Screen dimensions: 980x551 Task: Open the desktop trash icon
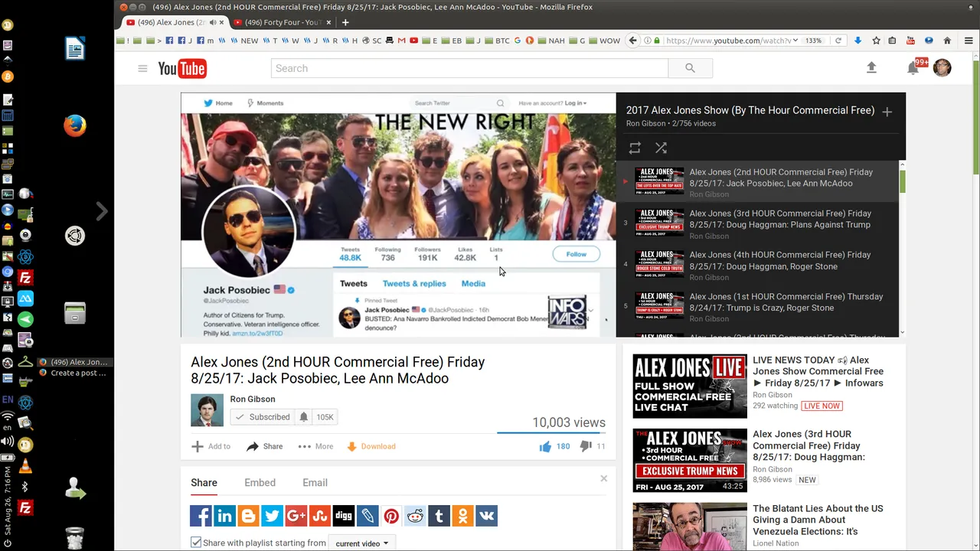tap(75, 538)
